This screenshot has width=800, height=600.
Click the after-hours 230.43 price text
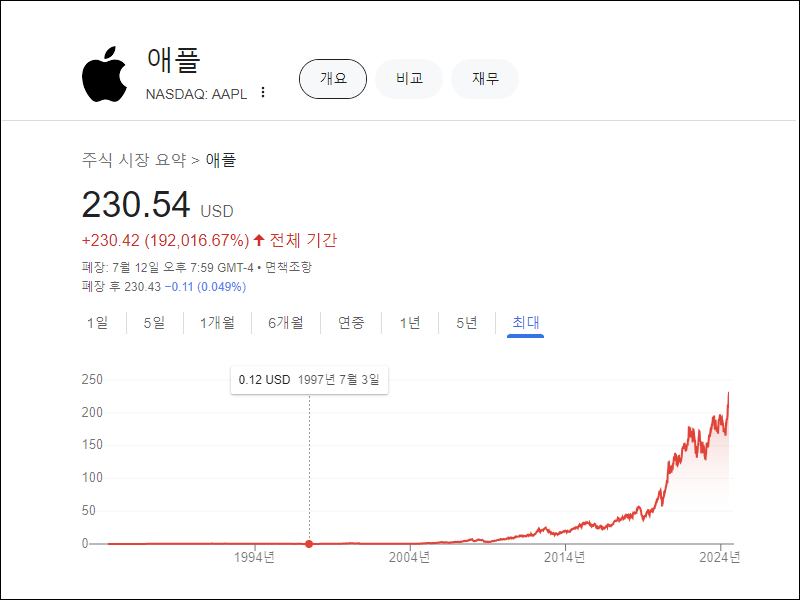(x=142, y=287)
